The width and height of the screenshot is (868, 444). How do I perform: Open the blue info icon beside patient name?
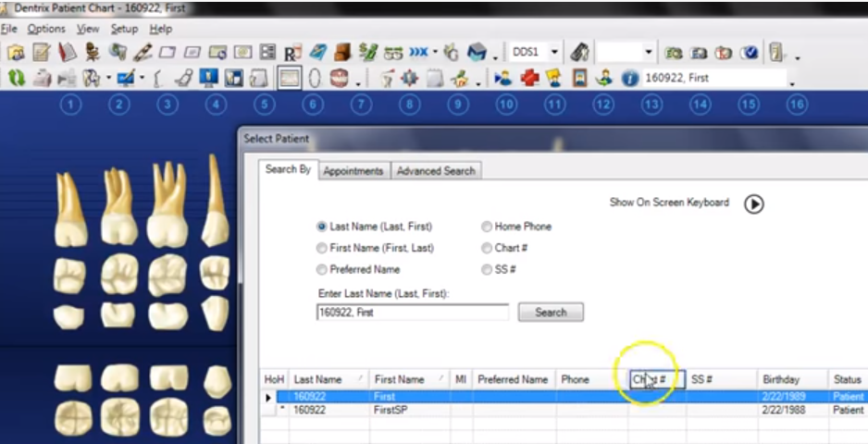pos(629,79)
